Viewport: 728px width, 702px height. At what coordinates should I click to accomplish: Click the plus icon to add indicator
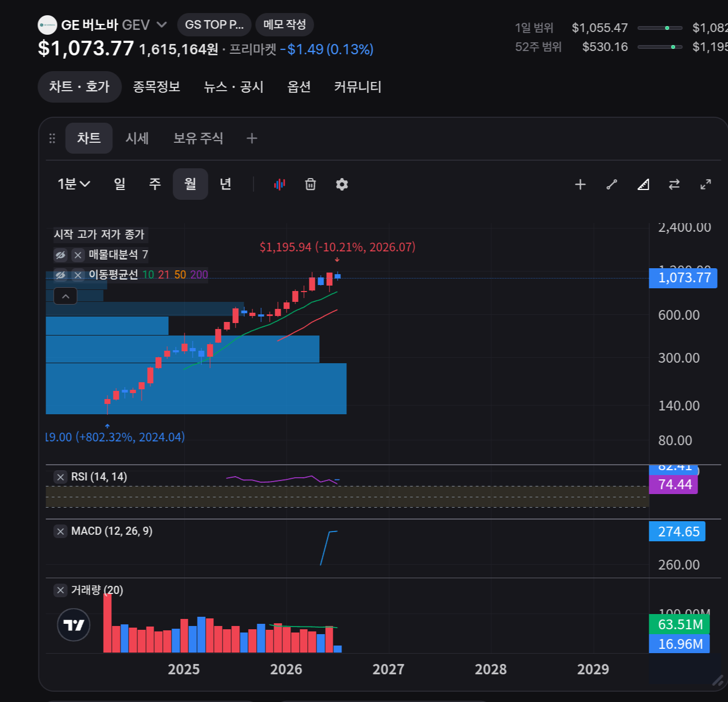click(x=580, y=185)
